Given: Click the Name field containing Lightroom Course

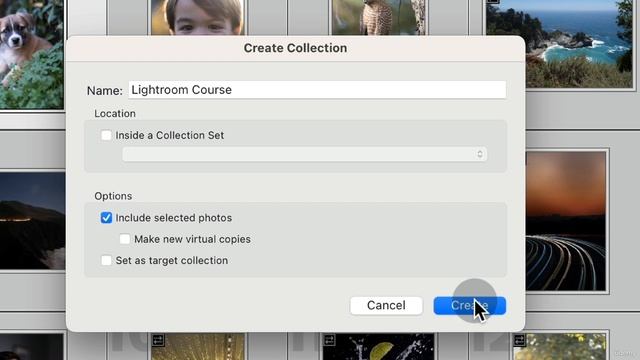Looking at the screenshot, I should pos(317,90).
